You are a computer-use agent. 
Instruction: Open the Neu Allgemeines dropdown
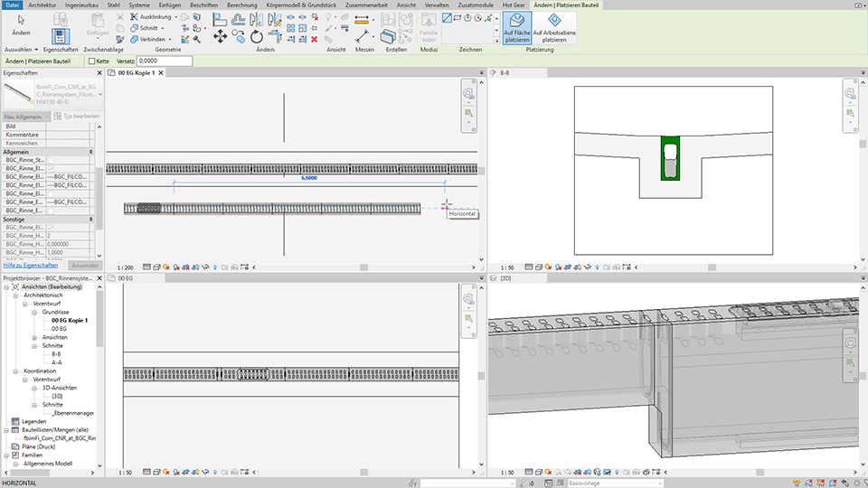[24, 117]
